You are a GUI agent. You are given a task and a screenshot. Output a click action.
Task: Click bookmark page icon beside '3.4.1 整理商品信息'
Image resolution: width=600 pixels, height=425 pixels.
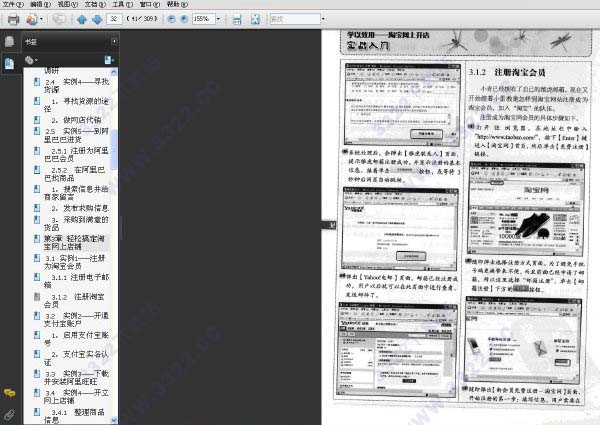point(37,412)
